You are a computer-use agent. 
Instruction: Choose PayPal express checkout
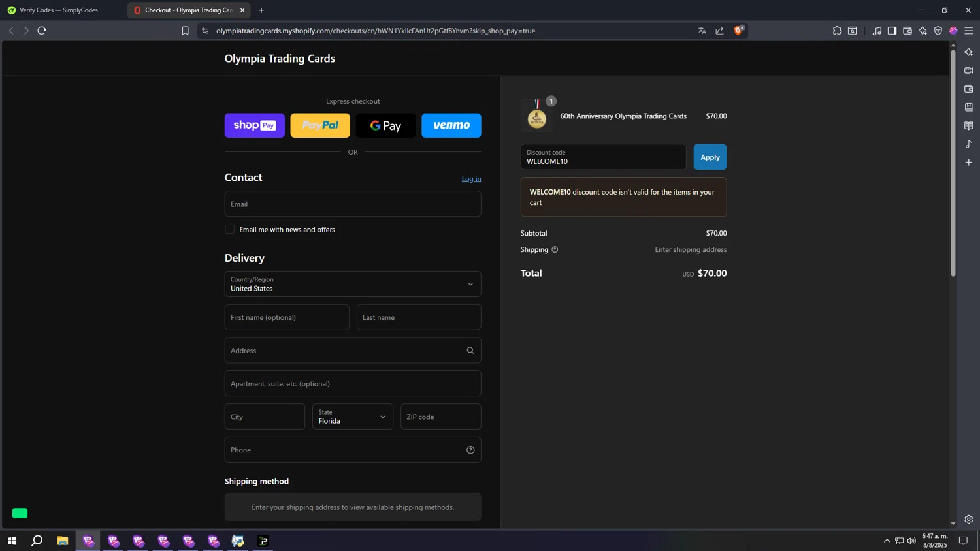click(x=320, y=125)
